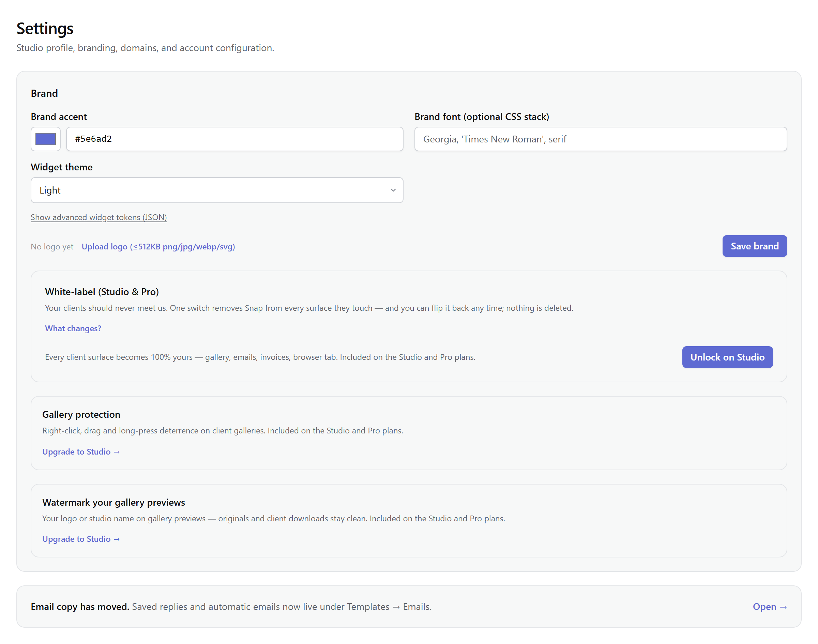
Task: Open the What changes? link
Action: pos(73,328)
